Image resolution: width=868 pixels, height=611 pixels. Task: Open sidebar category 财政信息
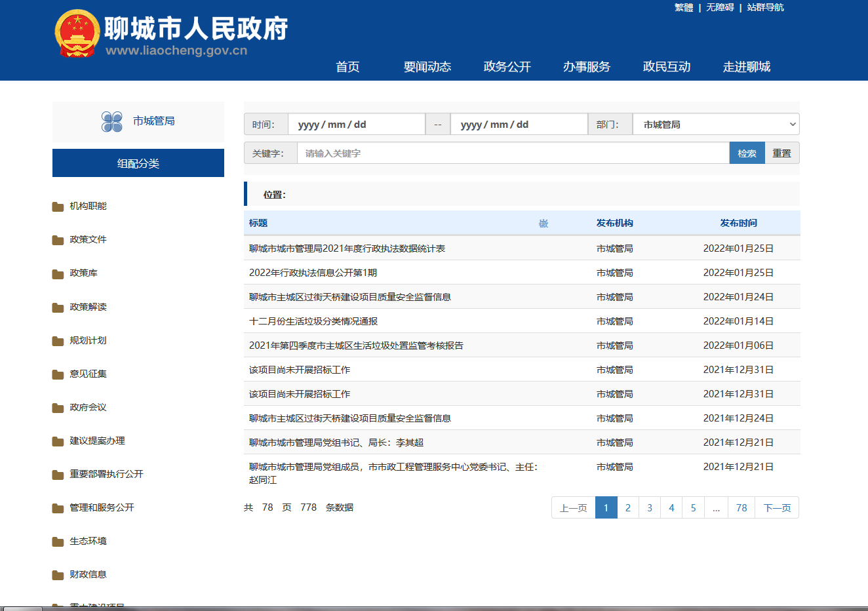click(x=88, y=574)
